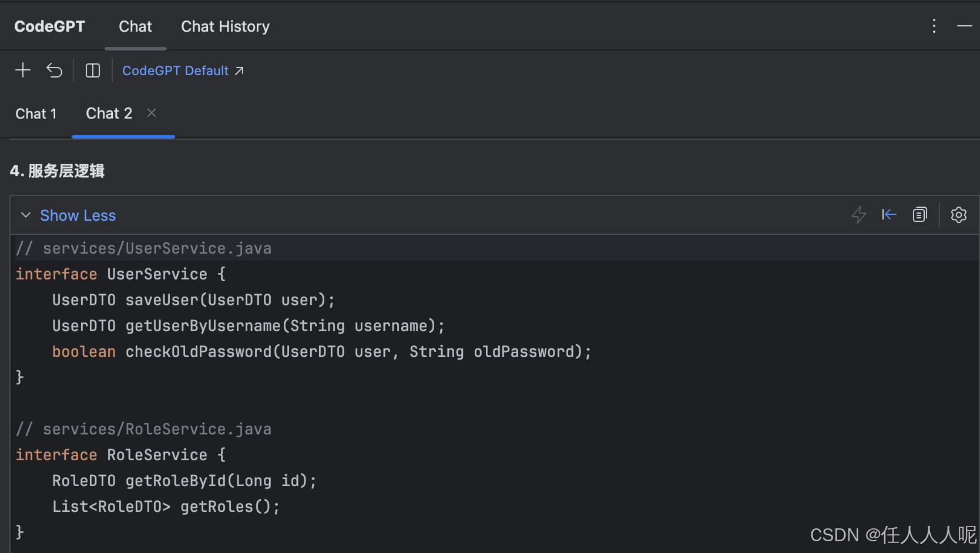
Task: Close the Chat 2 tab
Action: (x=152, y=113)
